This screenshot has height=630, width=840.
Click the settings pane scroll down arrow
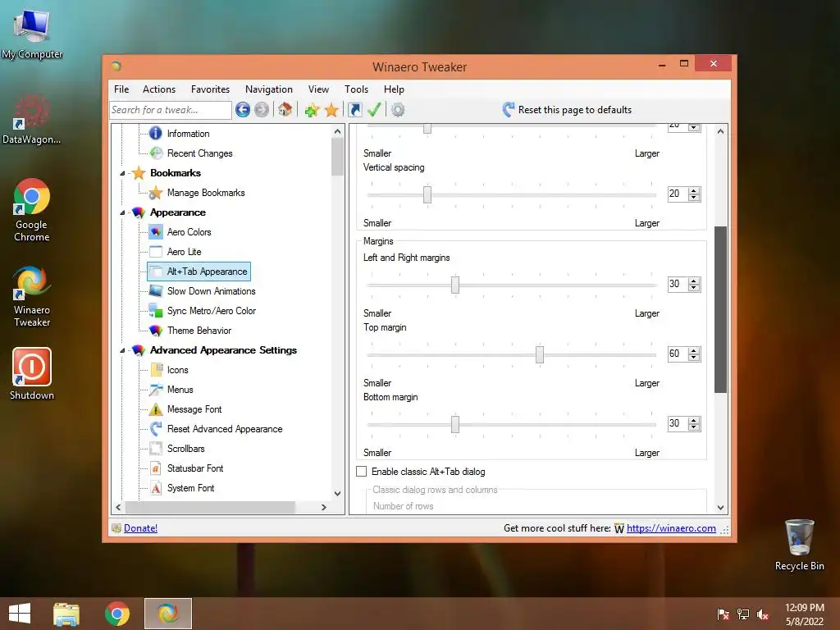click(720, 508)
